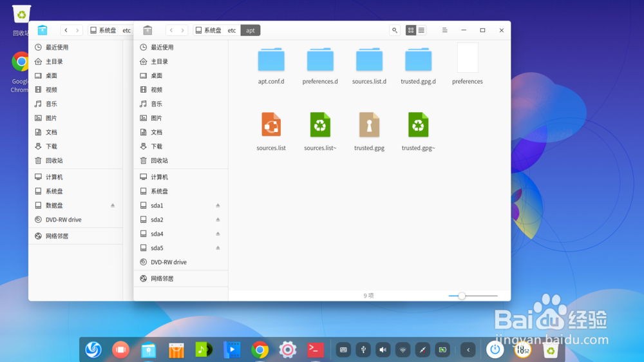Screen dimensions: 644x362
Task: Go back in front file manager
Action: (171, 30)
